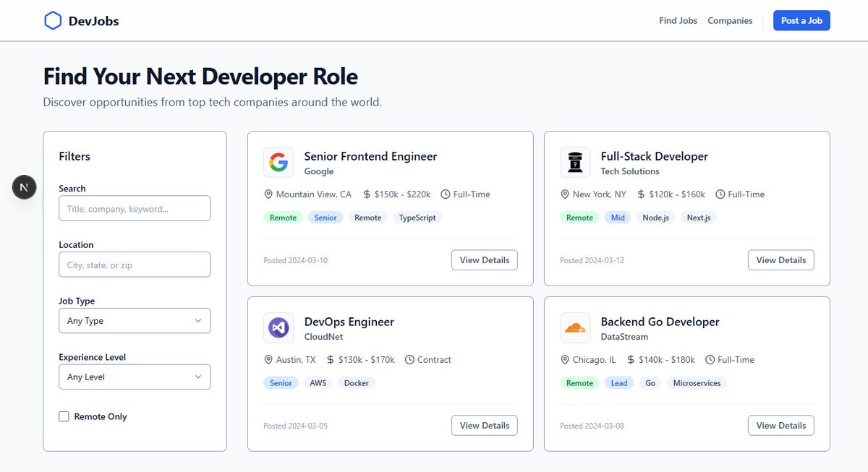Click the Microservices tag
The height and width of the screenshot is (472, 868).
697,383
